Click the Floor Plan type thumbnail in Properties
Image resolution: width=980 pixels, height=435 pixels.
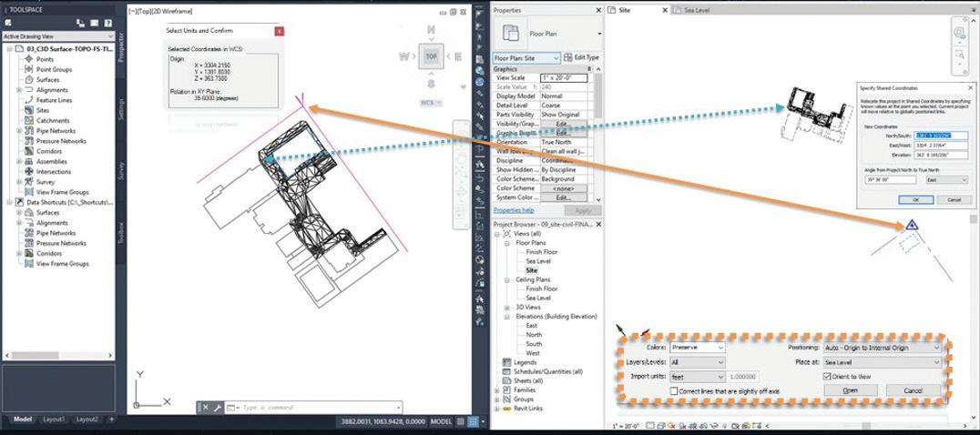tap(511, 34)
